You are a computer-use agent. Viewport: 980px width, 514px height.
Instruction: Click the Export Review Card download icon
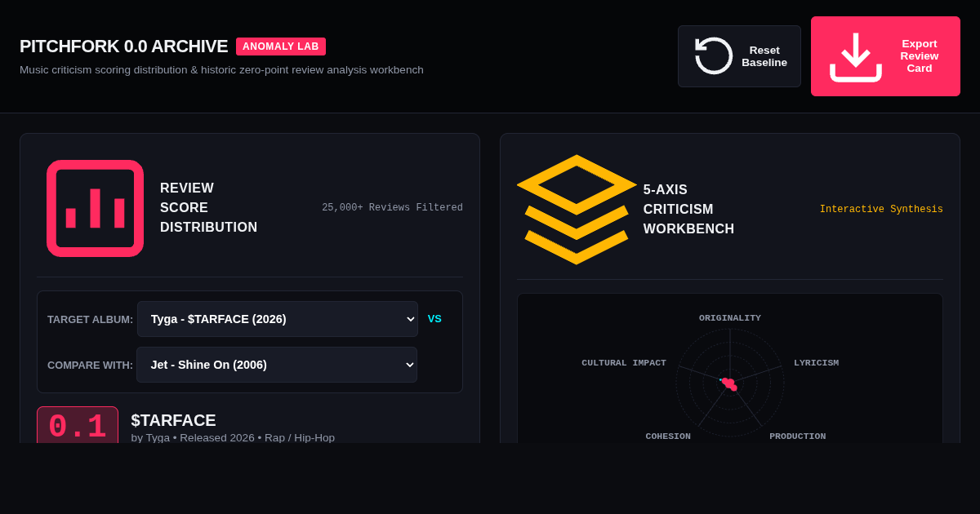[x=856, y=56]
